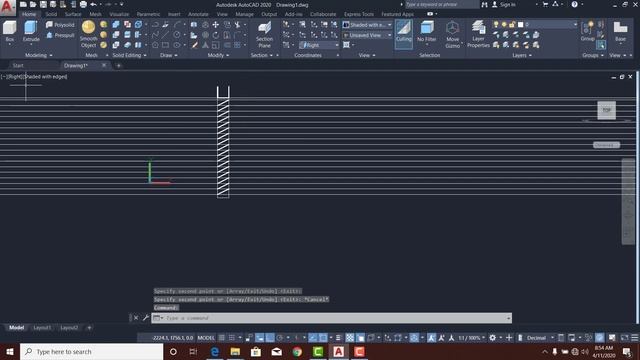640x360 pixels.
Task: Toggle MODEL space button in status bar
Action: point(206,338)
